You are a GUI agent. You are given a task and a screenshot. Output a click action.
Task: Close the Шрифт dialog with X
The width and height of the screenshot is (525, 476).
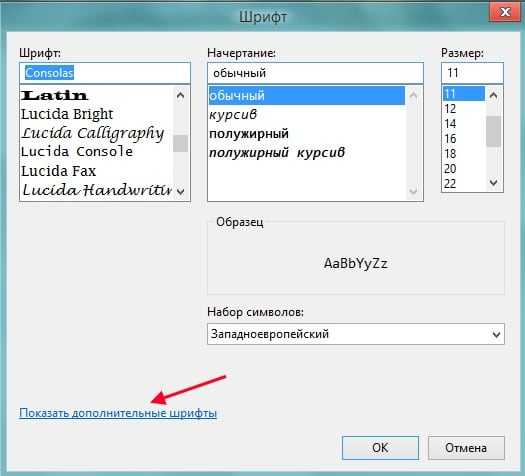click(505, 12)
